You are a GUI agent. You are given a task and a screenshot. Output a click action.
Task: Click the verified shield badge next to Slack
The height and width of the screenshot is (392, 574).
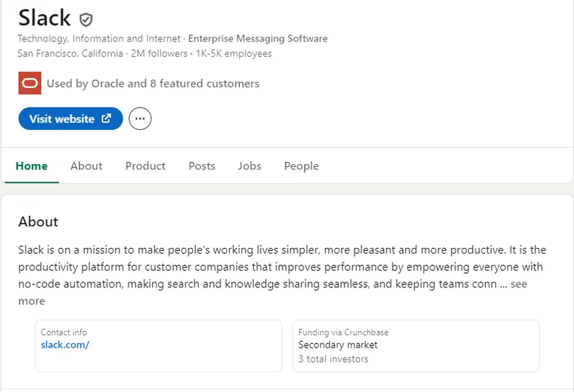pyautogui.click(x=86, y=19)
